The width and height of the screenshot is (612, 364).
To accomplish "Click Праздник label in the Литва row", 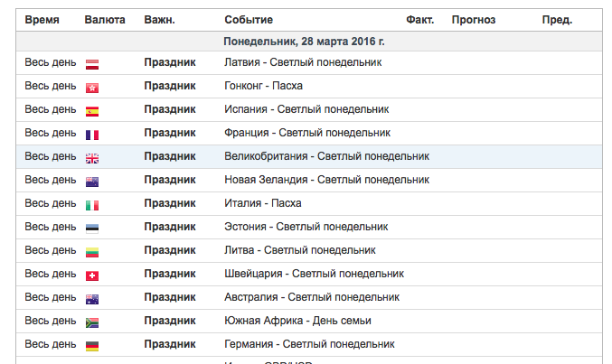I will click(x=170, y=250).
